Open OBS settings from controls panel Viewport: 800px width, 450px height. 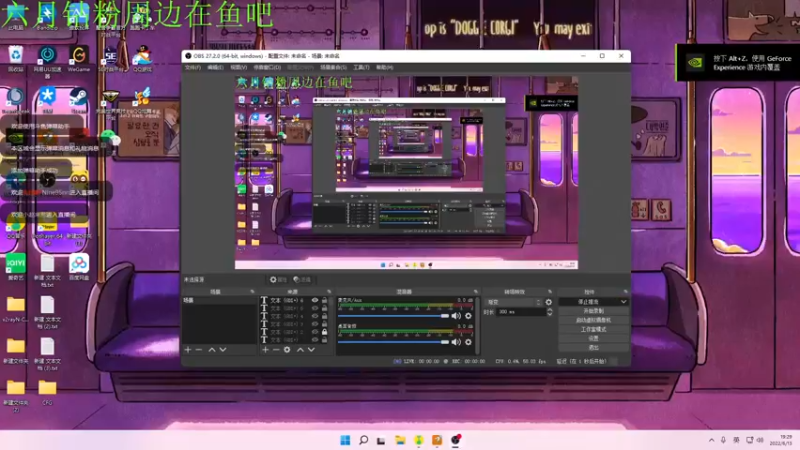pyautogui.click(x=593, y=338)
